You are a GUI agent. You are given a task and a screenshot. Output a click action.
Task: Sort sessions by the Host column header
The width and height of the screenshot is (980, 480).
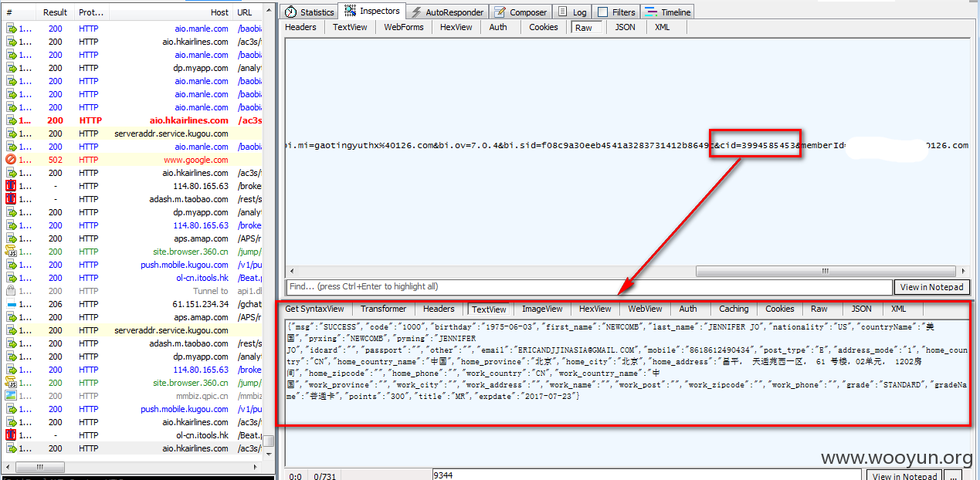(x=170, y=12)
